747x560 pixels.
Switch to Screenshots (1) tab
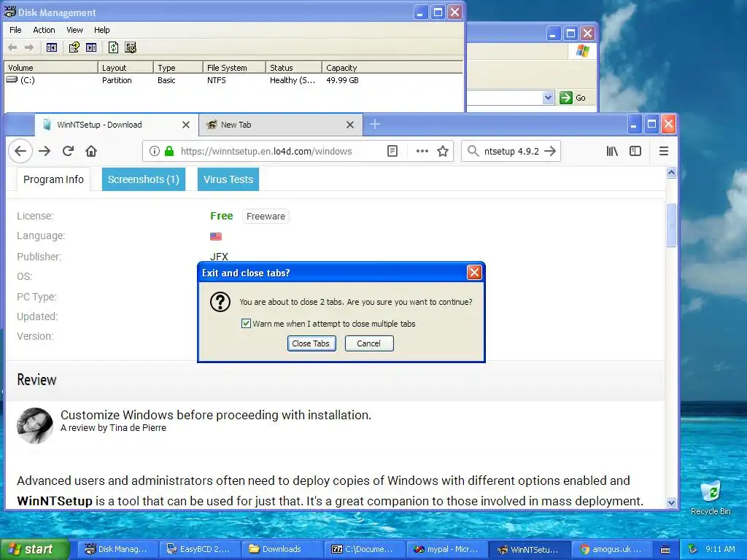point(144,179)
